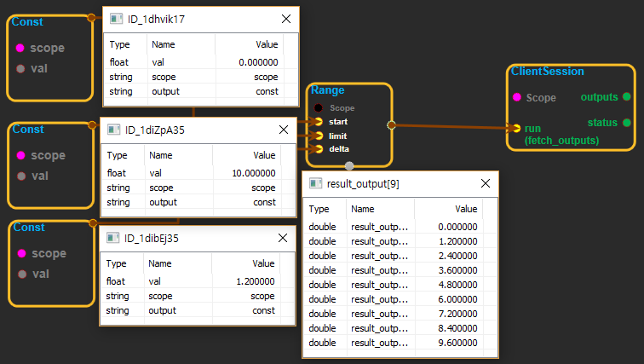Click the Range node title
644x364 pixels.
pyautogui.click(x=327, y=90)
